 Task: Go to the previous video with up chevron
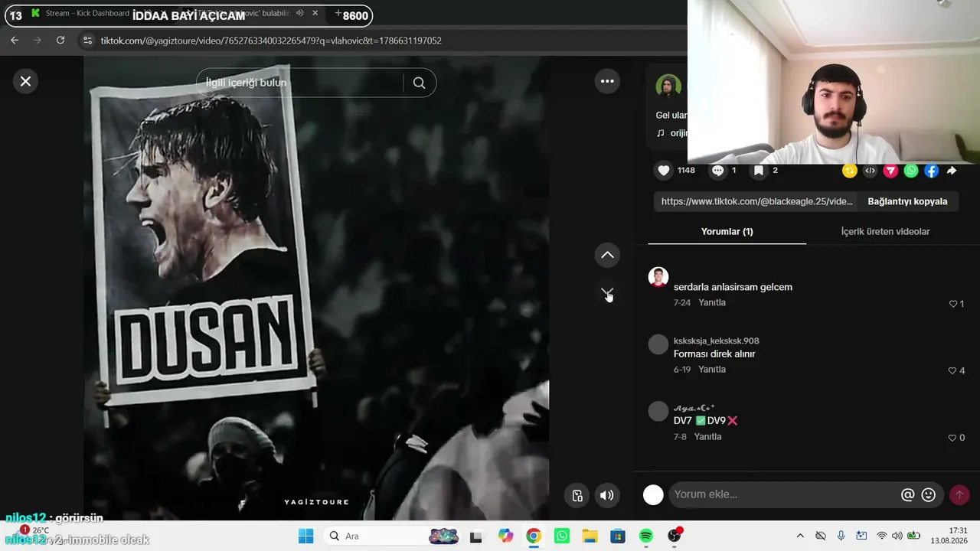tap(607, 255)
